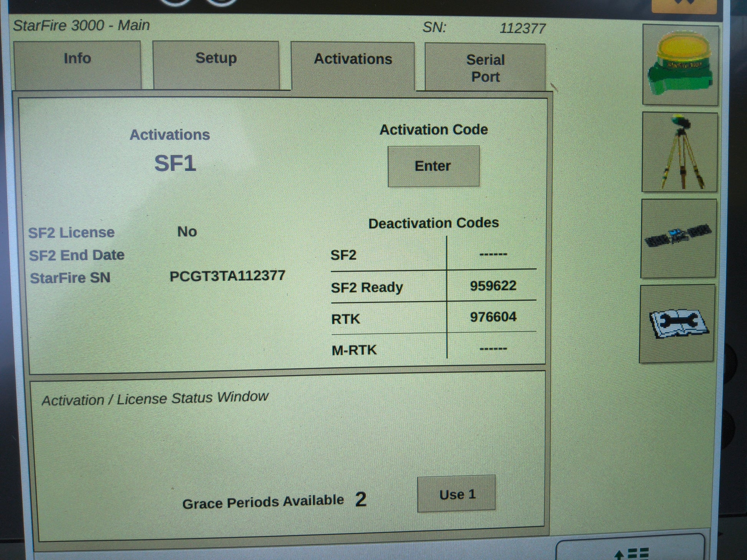Click Enter button for Activation Code
747x560 pixels.
pyautogui.click(x=433, y=166)
